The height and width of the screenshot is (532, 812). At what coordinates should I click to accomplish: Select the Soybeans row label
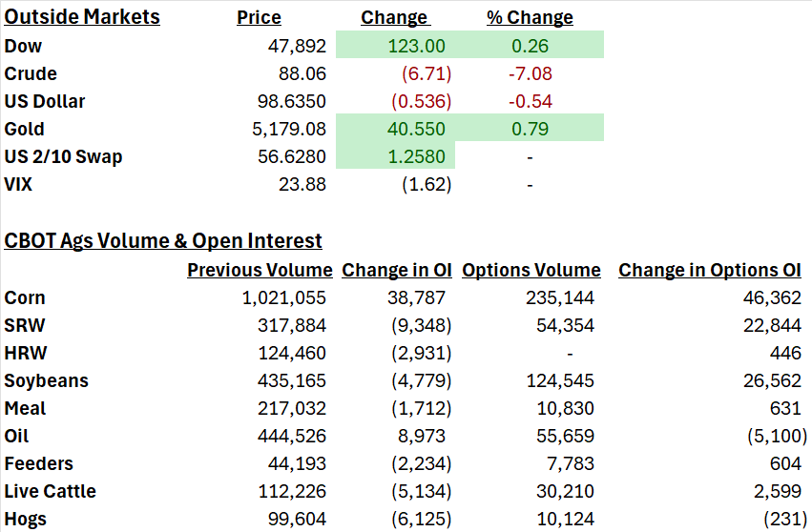coord(46,381)
